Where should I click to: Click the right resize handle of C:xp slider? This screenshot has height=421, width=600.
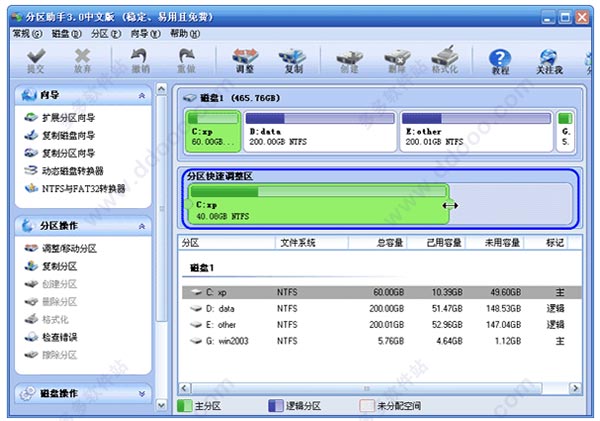point(450,205)
